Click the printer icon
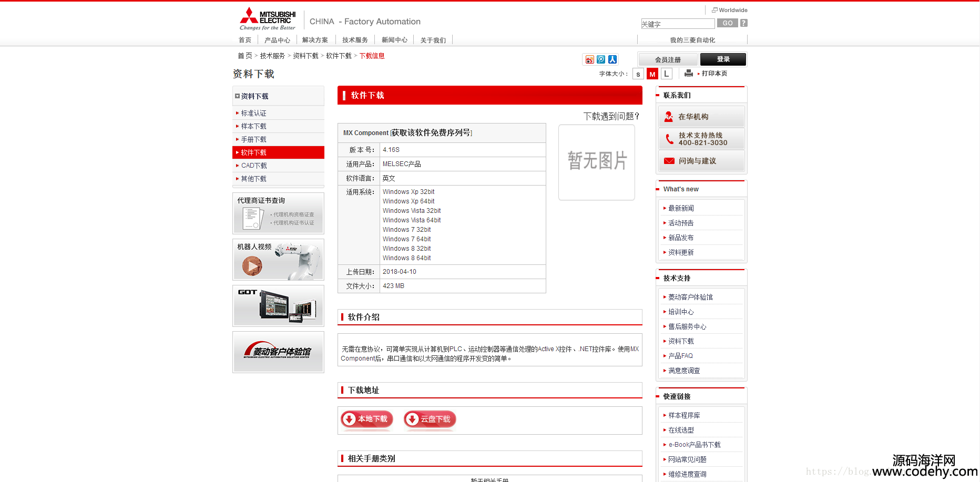Image resolution: width=980 pixels, height=482 pixels. pyautogui.click(x=688, y=74)
